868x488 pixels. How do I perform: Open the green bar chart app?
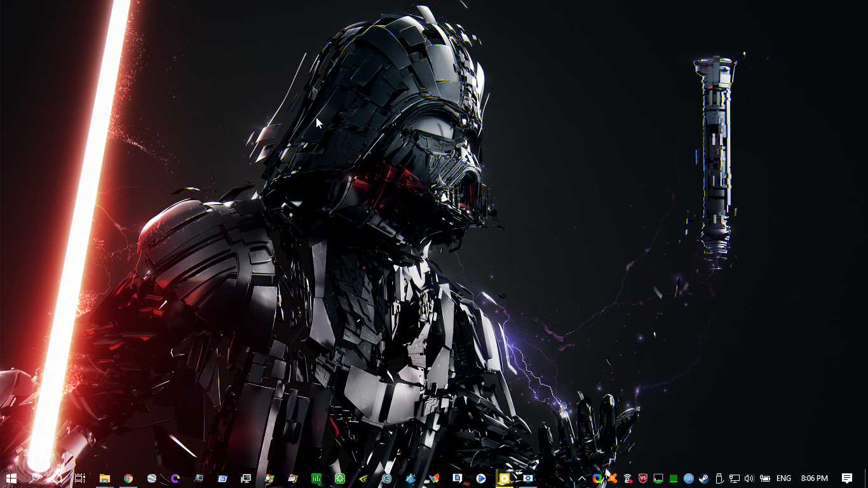(316, 478)
